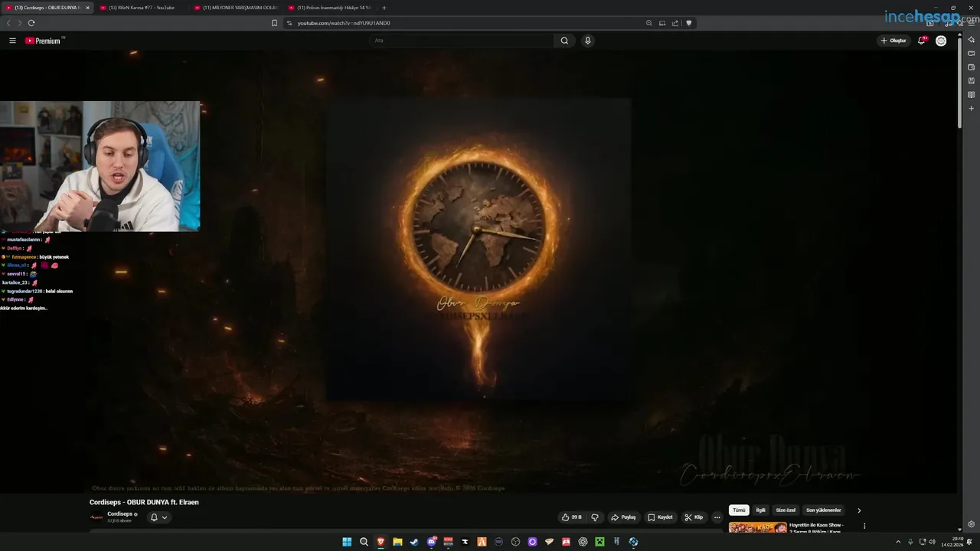Switch to Cordiseps - OBUR DUNYA tab
The height and width of the screenshot is (551, 980).
click(46, 8)
